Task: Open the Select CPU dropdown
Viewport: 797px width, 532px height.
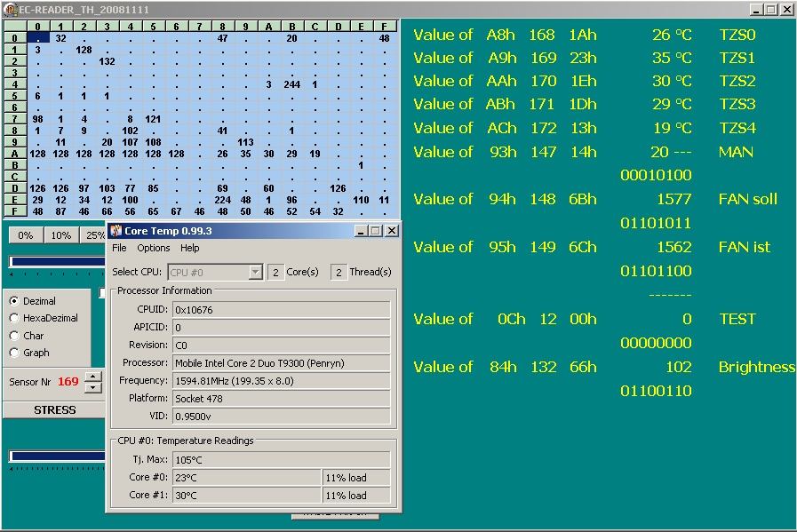Action: 255,273
